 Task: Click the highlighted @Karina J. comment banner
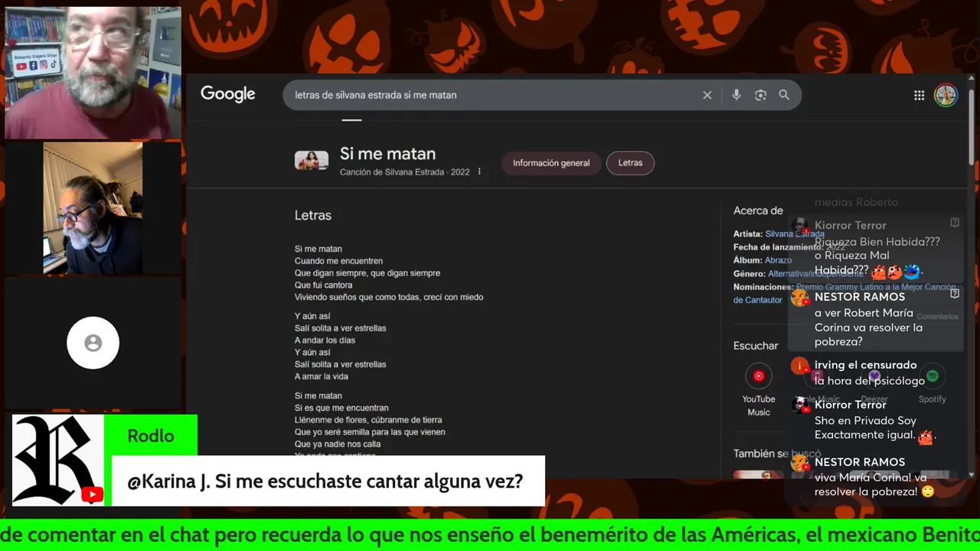328,481
